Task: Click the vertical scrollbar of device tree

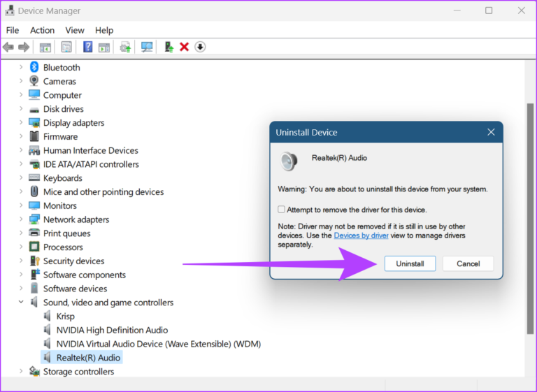Action: 530,219
